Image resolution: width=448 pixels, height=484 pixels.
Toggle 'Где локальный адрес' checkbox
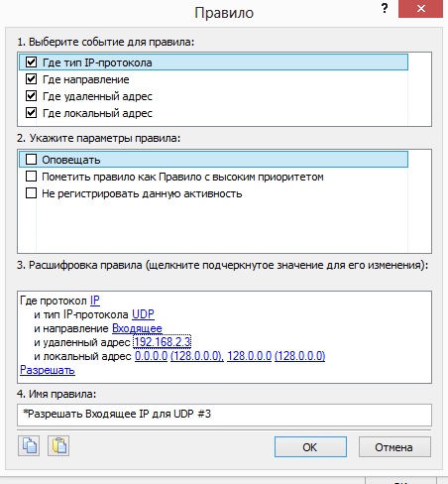(31, 113)
